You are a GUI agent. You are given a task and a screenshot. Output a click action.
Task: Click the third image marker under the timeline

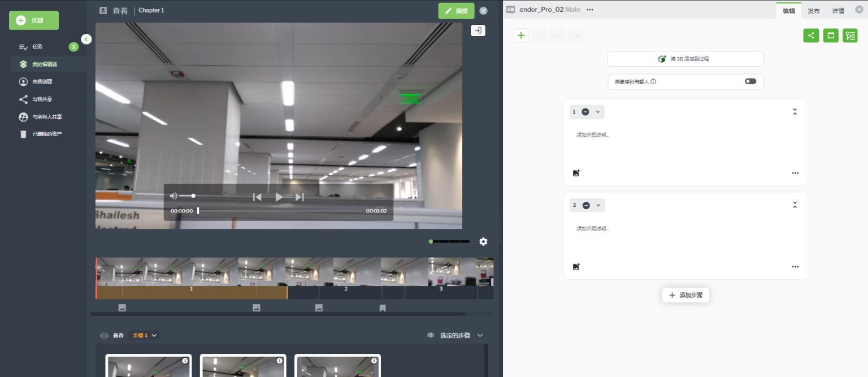tap(319, 308)
